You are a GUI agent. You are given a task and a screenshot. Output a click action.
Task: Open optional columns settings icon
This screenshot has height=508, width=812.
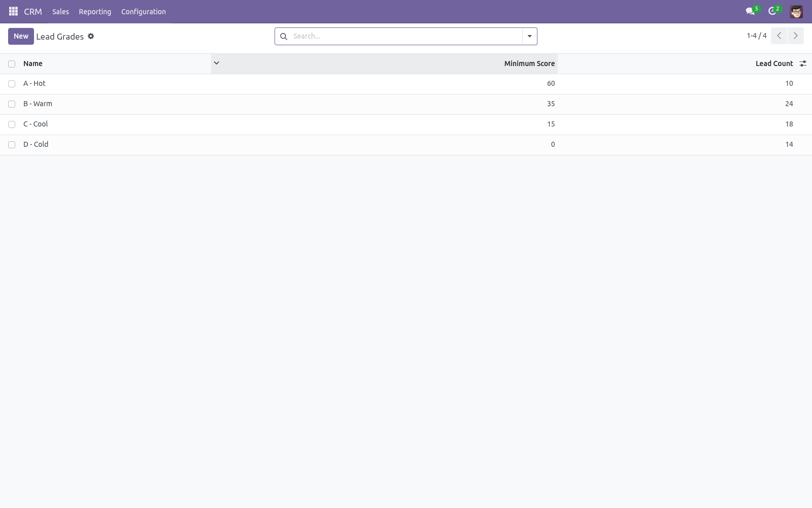[803, 63]
